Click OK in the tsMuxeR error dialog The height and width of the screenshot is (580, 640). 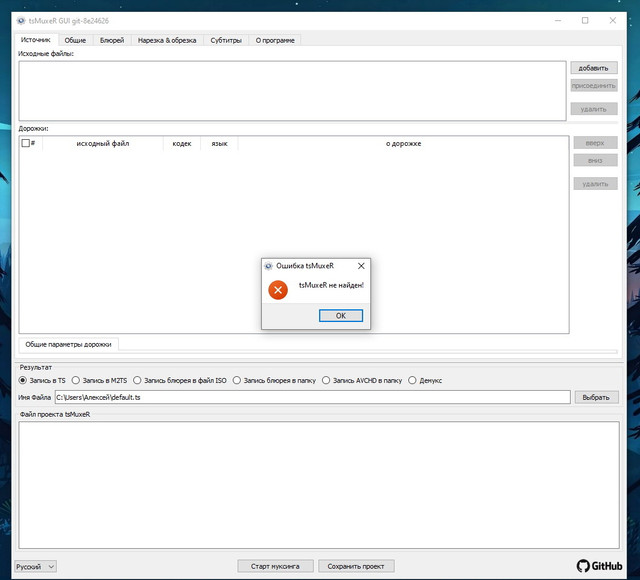(341, 316)
